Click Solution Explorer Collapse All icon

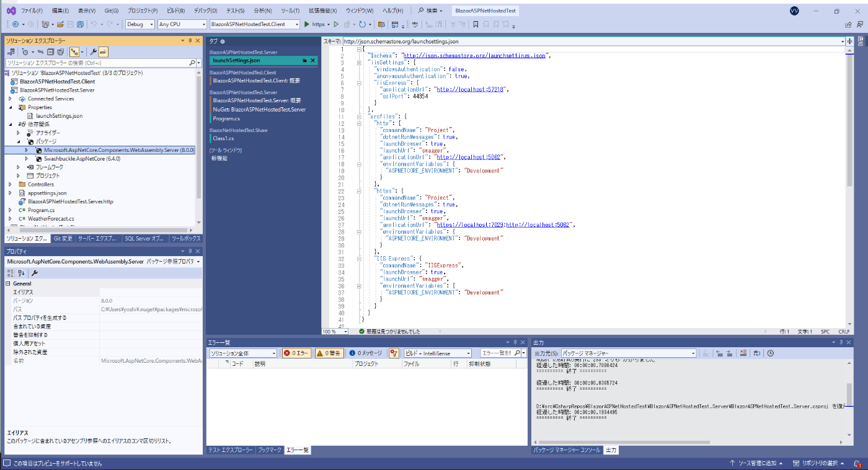(x=50, y=52)
